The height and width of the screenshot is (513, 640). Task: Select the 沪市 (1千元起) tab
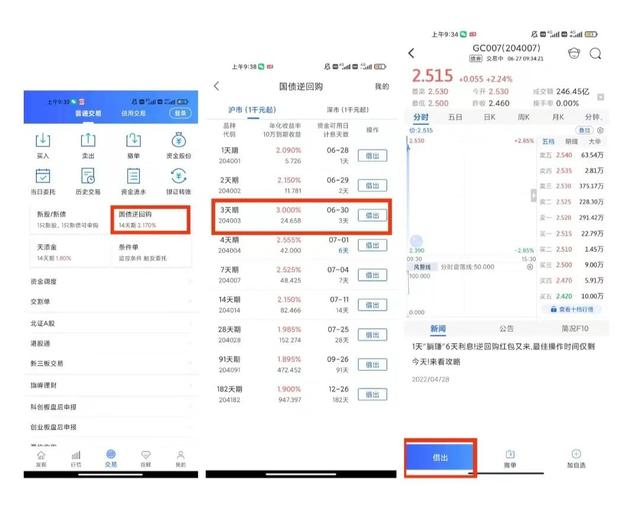tap(252, 110)
